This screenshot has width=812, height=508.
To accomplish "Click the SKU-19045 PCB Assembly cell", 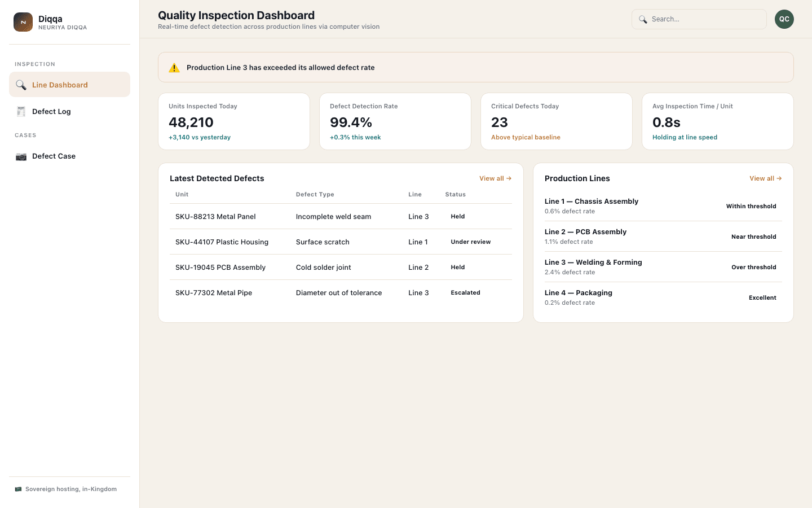I will [220, 268].
